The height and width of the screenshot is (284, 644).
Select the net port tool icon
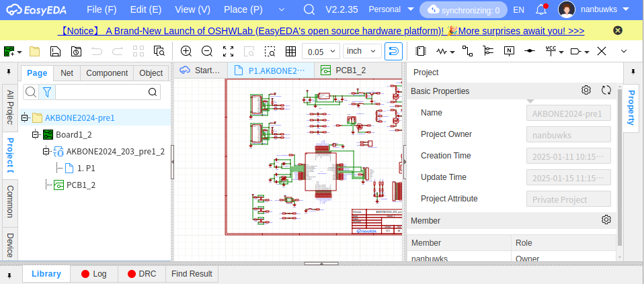[x=576, y=51]
